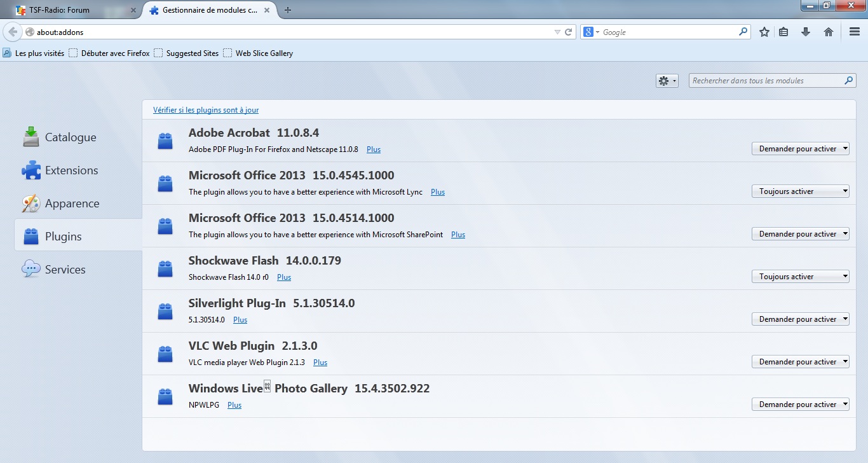Close the Gestionnaire de modules tab
The image size is (868, 463).
point(268,10)
